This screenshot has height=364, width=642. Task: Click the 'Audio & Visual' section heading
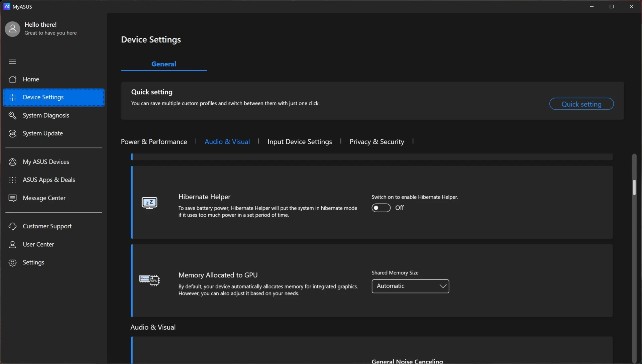[153, 327]
